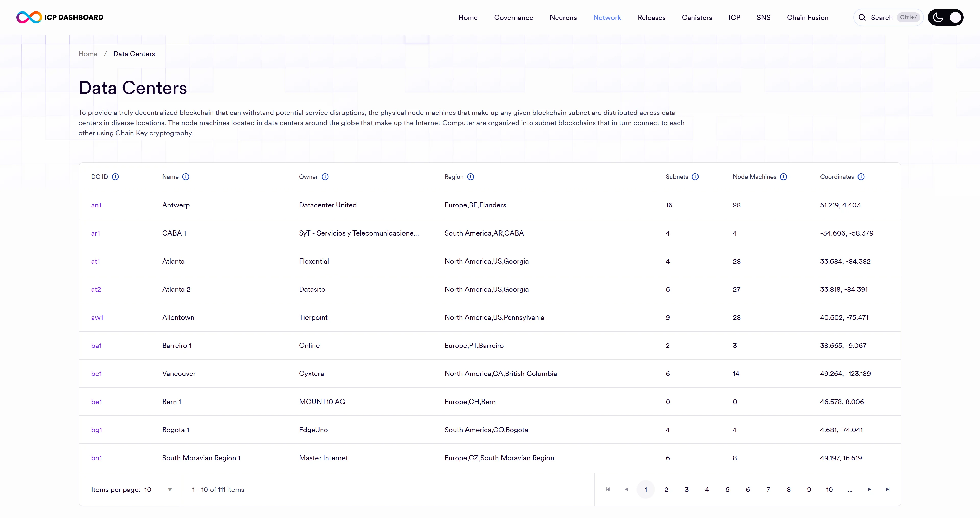Go to previous page arrow
Screen dimensions: 980x518
tap(626, 489)
